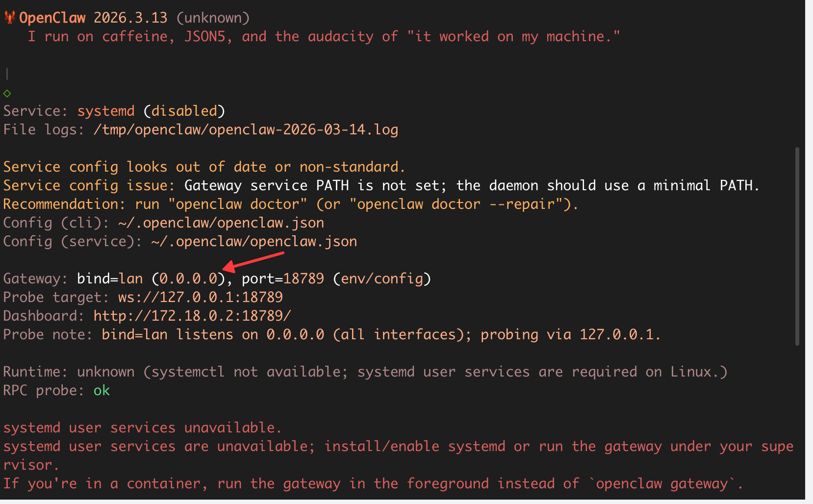Open the dashboard URL http://172.18.0.2:18789/
Image resolution: width=813 pixels, height=504 pixels.
[x=192, y=316]
